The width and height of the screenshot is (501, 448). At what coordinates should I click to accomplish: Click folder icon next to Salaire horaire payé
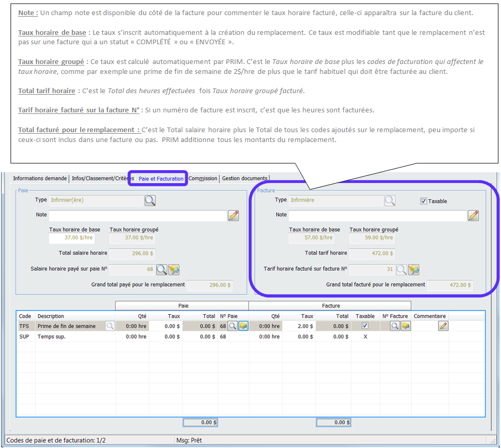(x=174, y=270)
